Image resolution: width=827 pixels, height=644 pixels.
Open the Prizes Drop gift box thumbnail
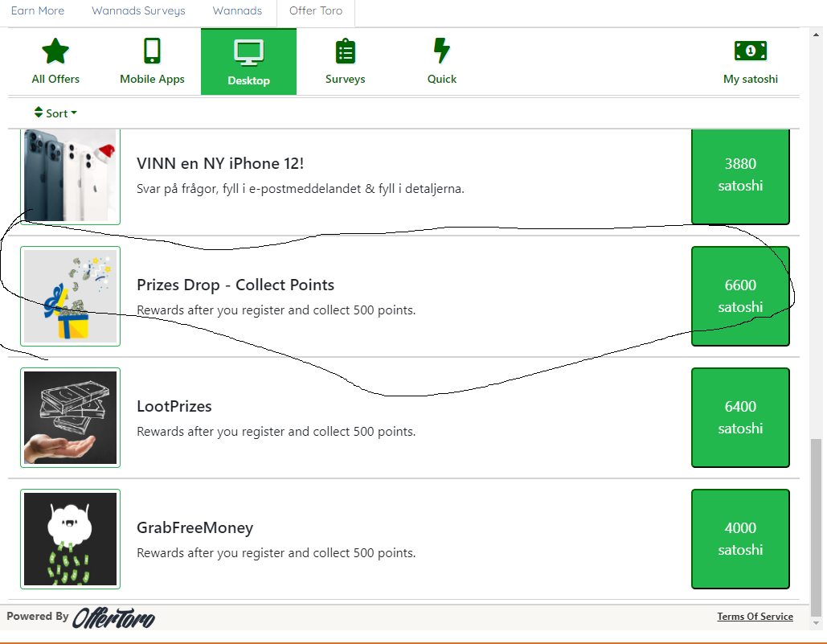[70, 296]
